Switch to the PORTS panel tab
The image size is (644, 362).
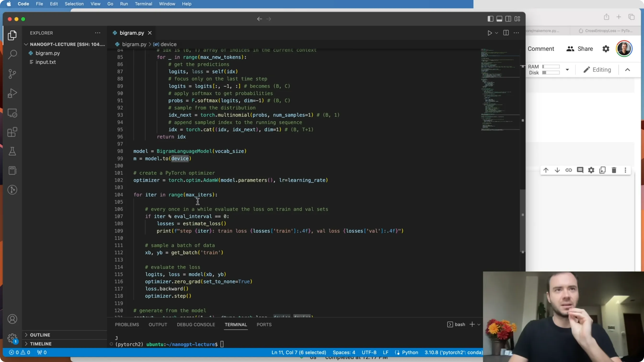click(264, 324)
